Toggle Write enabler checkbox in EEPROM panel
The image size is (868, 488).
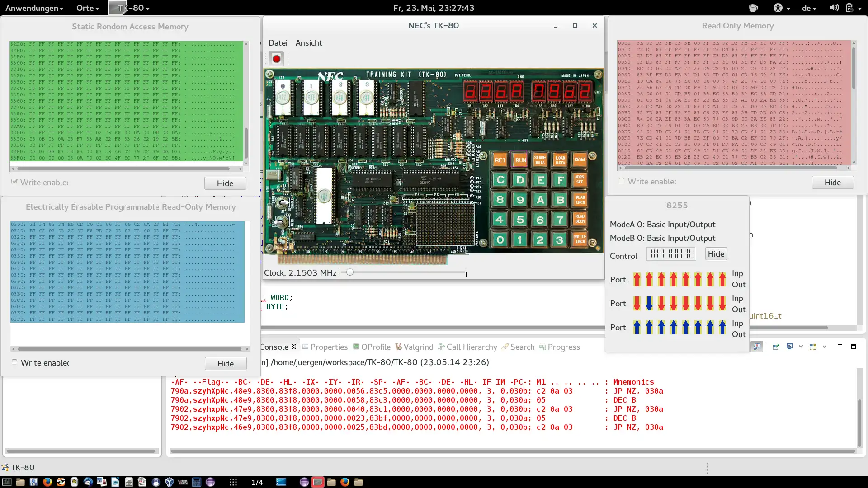coord(14,362)
